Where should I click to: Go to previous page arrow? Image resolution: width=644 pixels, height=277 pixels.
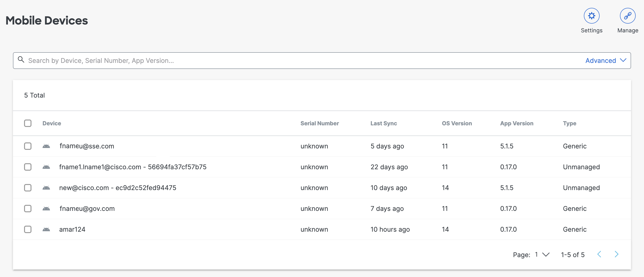coord(599,254)
